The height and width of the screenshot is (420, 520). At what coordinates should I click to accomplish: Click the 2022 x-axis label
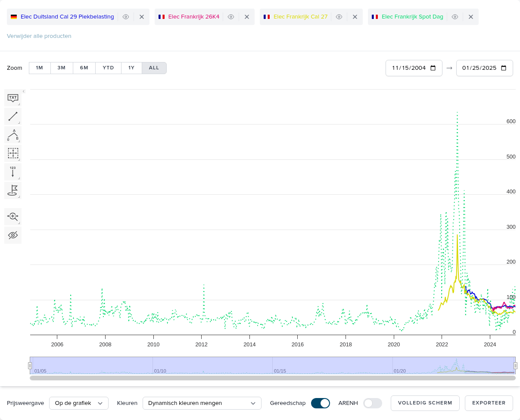[x=442, y=345]
